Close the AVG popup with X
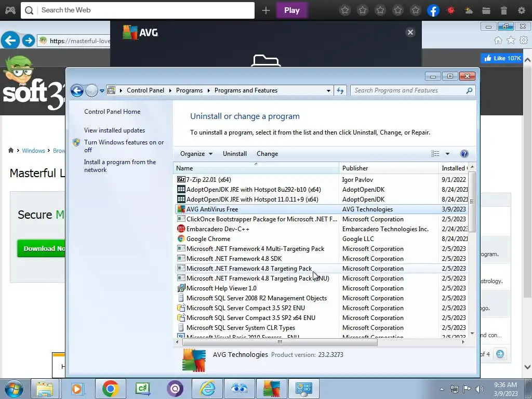This screenshot has width=532, height=399. tap(410, 32)
